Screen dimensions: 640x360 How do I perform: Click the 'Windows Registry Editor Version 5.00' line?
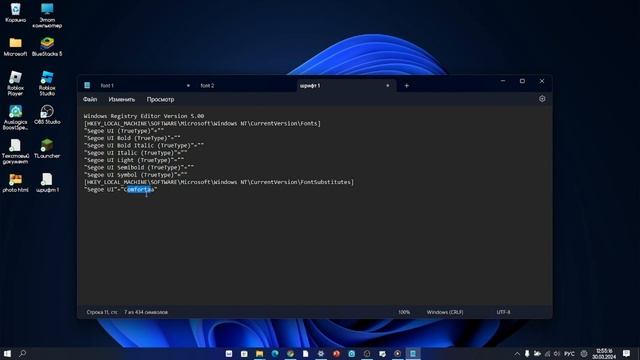coord(144,116)
